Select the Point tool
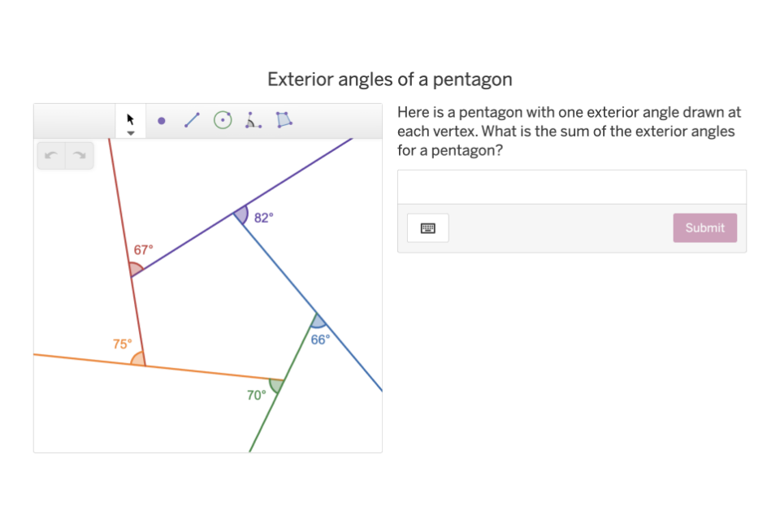This screenshot has width=780, height=532. click(x=161, y=119)
